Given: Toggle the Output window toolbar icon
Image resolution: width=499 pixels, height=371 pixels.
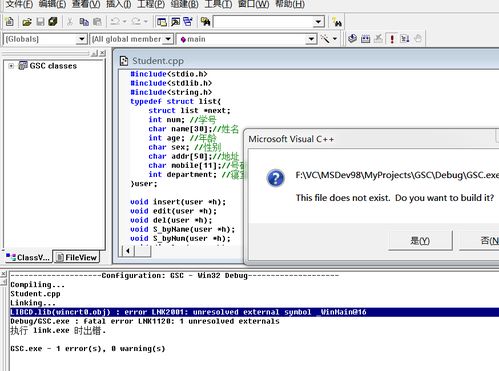Looking at the screenshot, I should tap(175, 22).
